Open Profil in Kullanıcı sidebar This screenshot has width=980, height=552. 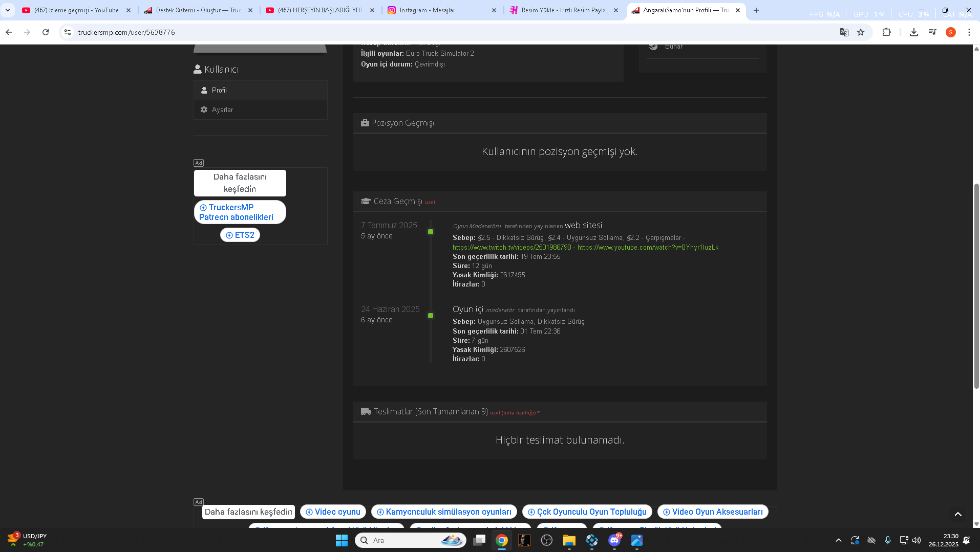point(261,90)
